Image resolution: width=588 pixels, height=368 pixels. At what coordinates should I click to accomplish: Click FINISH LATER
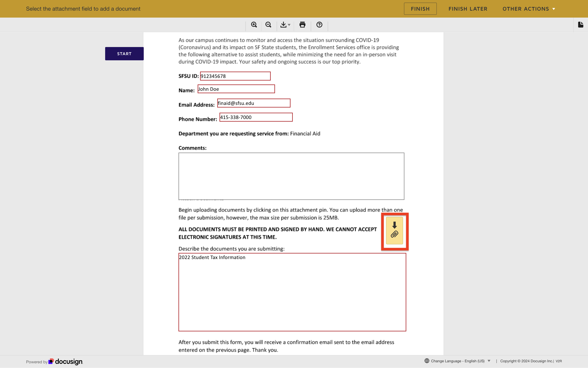468,9
